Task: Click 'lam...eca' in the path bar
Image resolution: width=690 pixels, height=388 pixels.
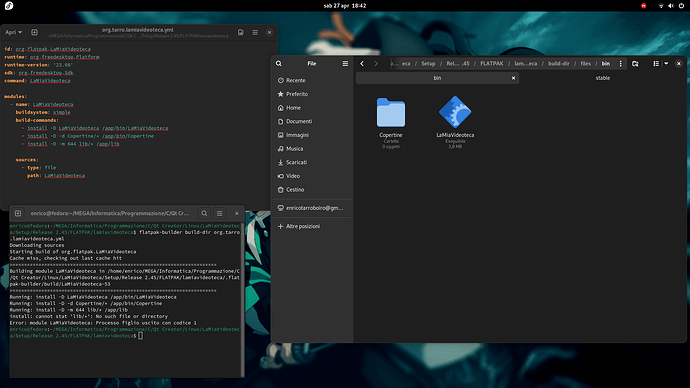Action: pyautogui.click(x=525, y=63)
